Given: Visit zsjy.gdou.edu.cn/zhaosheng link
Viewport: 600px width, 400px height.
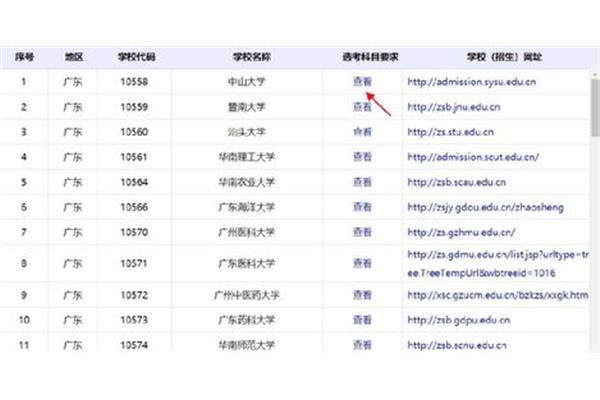Looking at the screenshot, I should coord(485,207).
